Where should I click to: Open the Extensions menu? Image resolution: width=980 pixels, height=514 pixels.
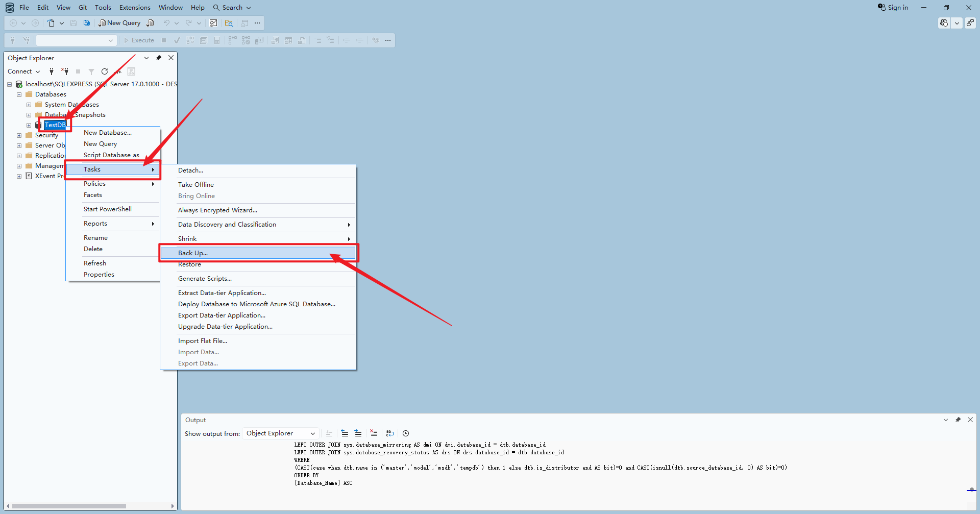[x=135, y=8]
